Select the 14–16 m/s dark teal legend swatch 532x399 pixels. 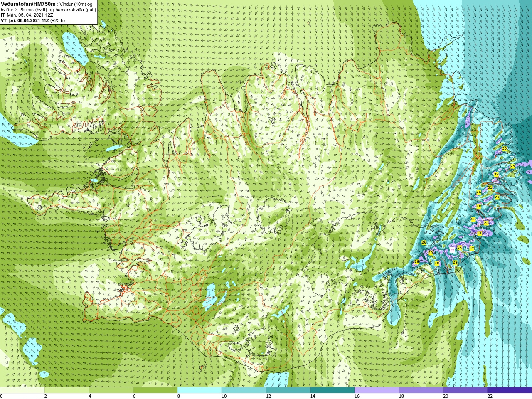click(332, 390)
